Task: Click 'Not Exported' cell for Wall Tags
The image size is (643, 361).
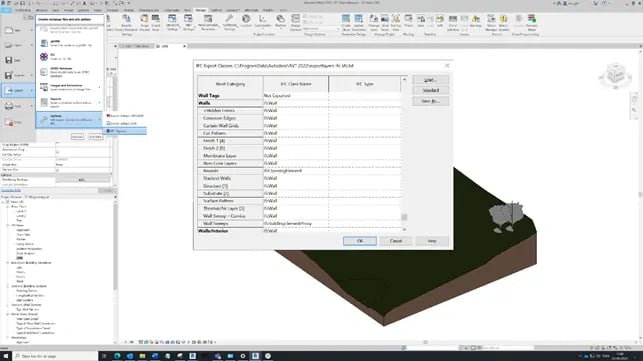Action: (x=295, y=96)
